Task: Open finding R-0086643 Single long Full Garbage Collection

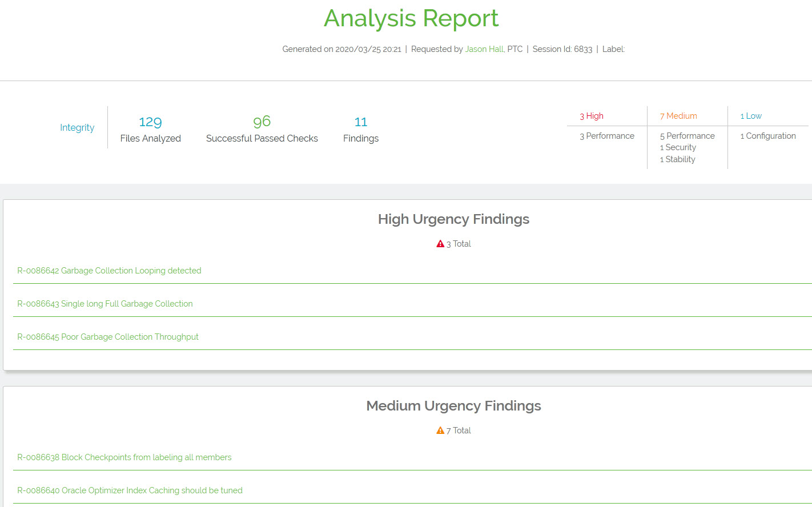Action: (105, 303)
